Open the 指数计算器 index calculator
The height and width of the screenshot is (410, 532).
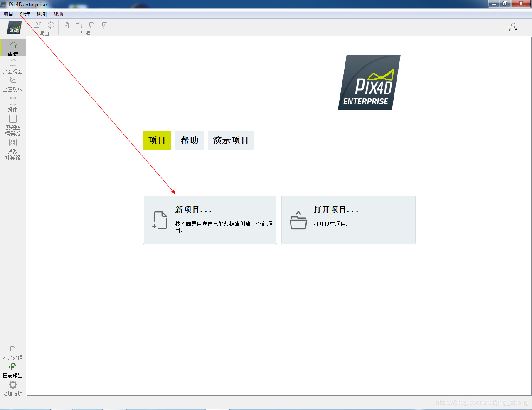tap(13, 149)
